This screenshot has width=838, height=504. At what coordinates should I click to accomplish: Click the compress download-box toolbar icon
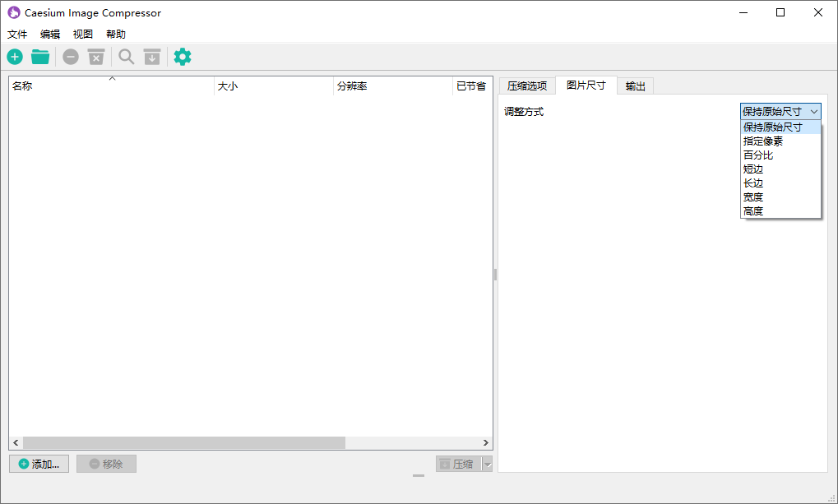(152, 57)
